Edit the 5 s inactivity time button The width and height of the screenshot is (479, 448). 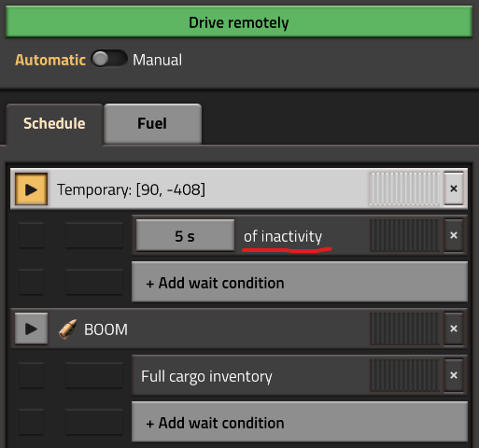[185, 235]
